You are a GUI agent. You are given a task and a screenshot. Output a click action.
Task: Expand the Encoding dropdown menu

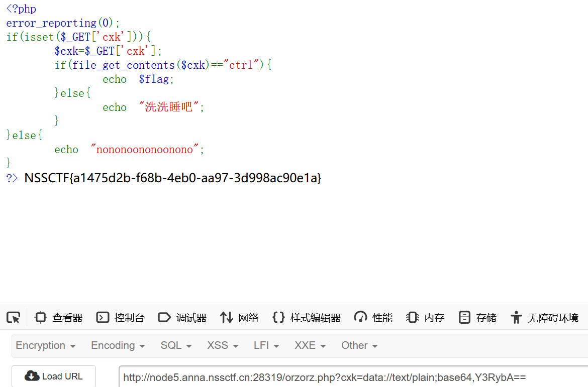tap(118, 345)
